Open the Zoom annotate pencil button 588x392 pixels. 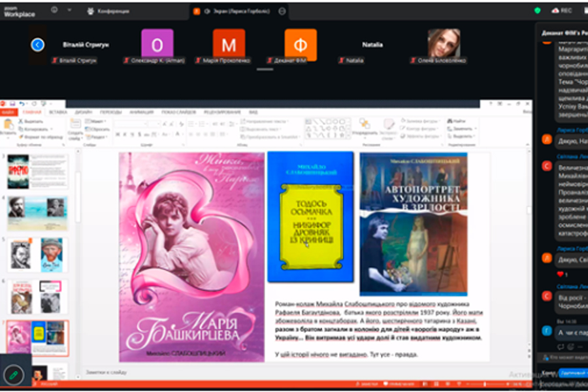14,375
